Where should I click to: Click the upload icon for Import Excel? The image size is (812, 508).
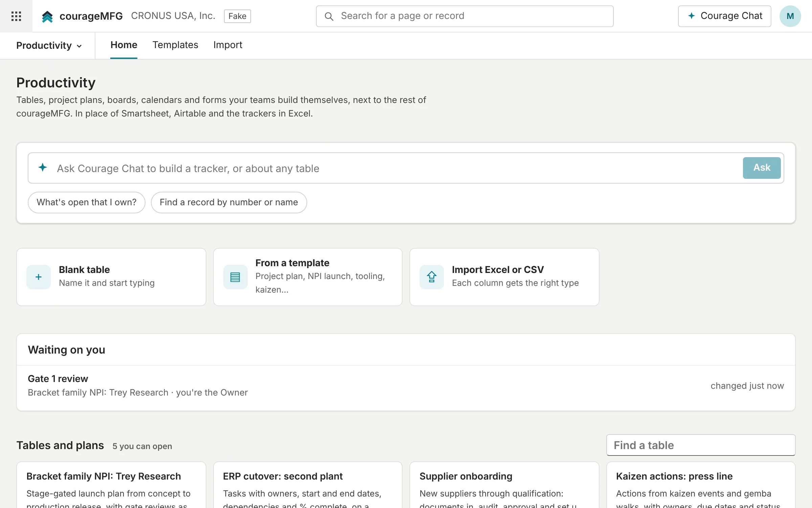[432, 277]
